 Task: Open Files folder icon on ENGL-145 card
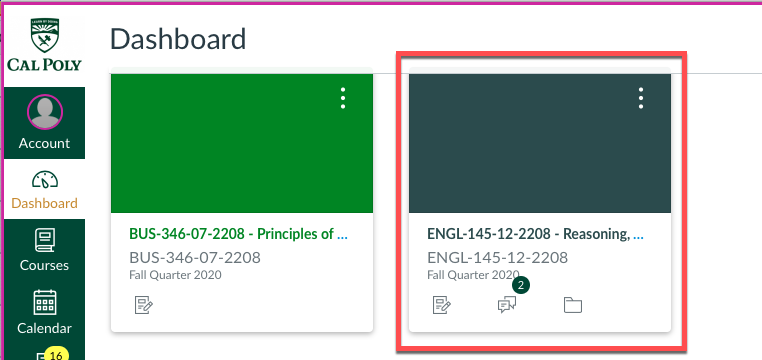(573, 305)
